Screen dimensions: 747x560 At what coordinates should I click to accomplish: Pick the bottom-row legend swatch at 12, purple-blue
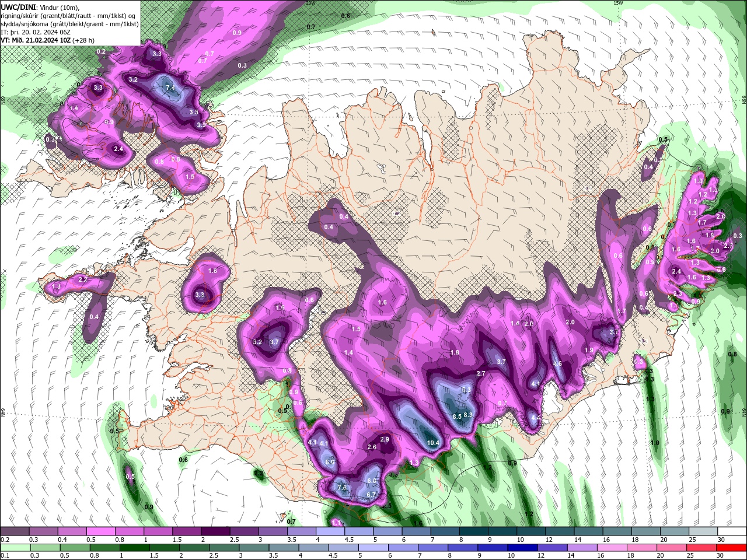[553, 548]
